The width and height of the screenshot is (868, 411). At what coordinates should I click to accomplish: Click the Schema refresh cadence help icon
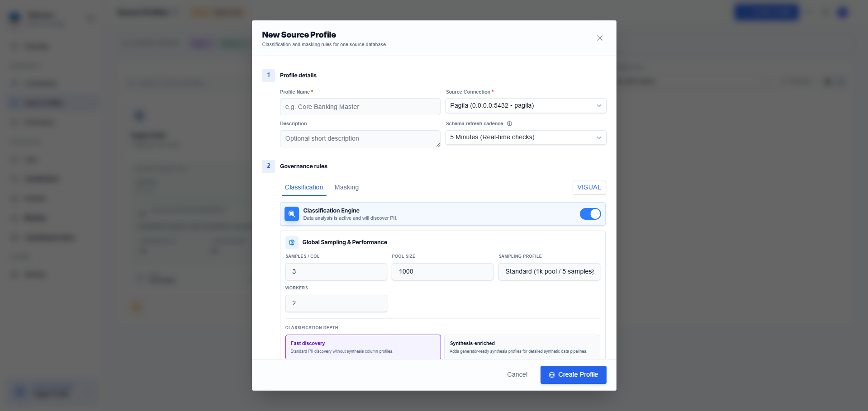[x=509, y=123]
